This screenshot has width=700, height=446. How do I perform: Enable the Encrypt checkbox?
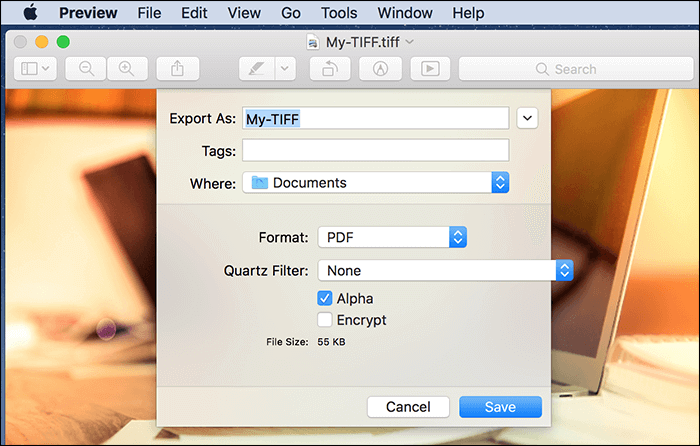[325, 320]
